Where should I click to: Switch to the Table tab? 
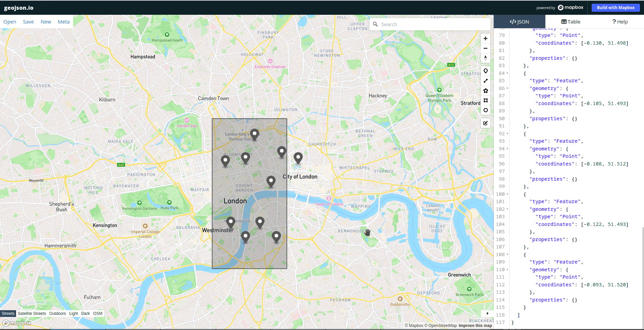pos(571,22)
